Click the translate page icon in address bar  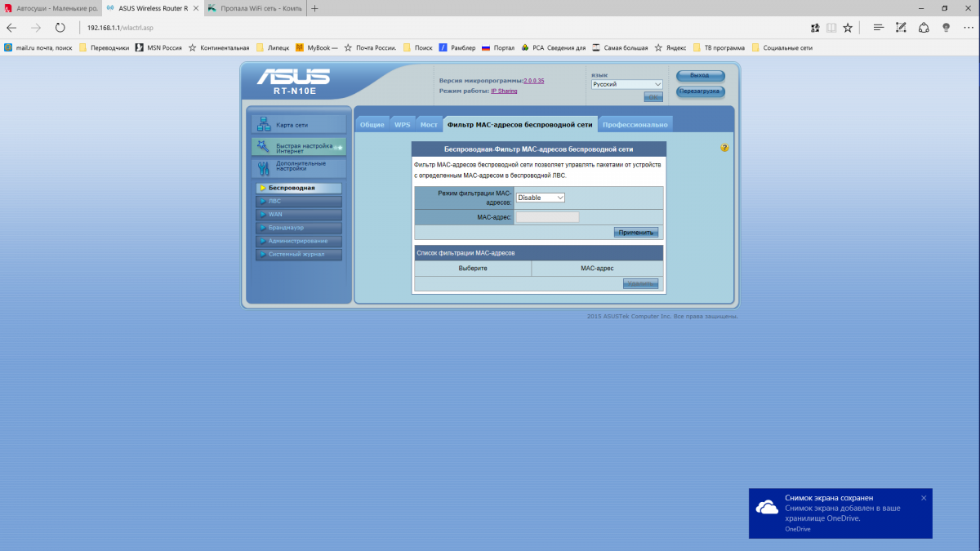(x=814, y=27)
